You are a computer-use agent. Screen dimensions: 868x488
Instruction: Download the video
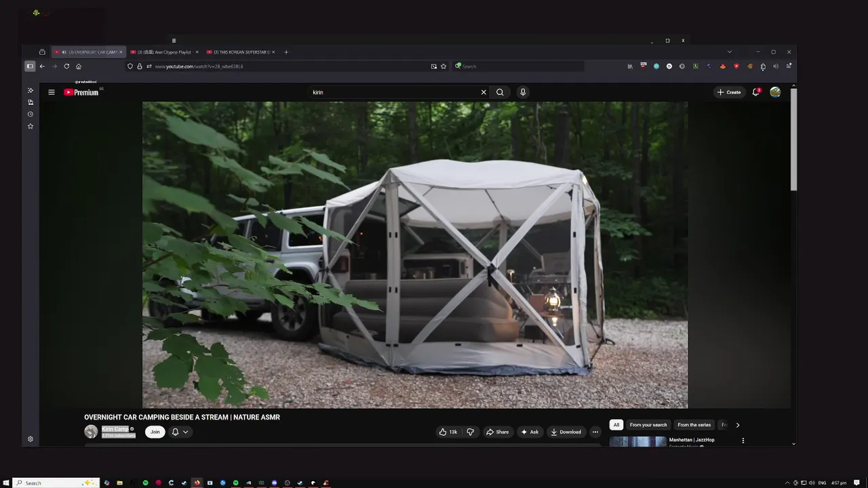tap(566, 432)
